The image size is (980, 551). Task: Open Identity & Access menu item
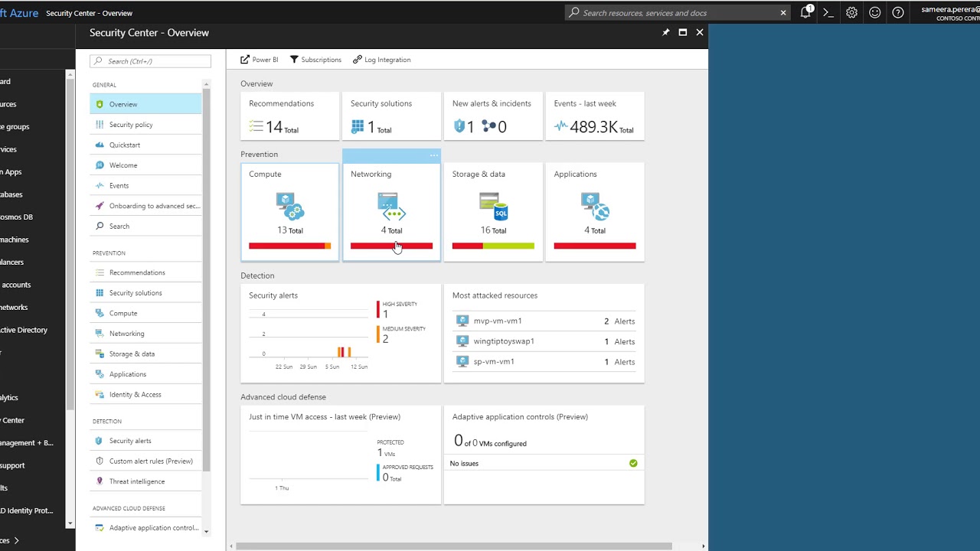145,395
